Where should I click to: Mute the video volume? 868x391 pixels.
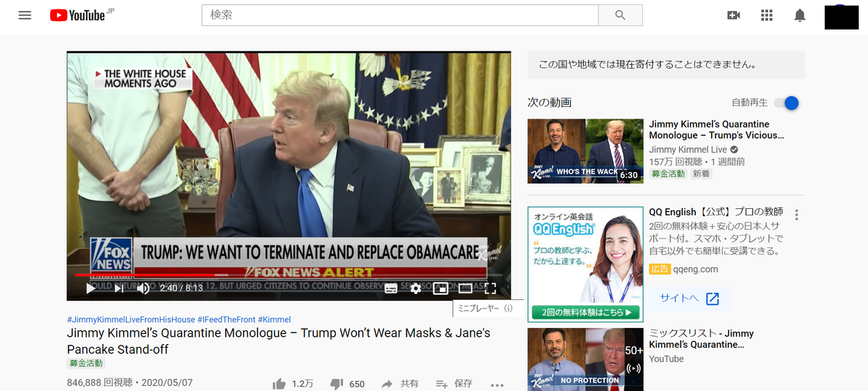click(x=144, y=288)
